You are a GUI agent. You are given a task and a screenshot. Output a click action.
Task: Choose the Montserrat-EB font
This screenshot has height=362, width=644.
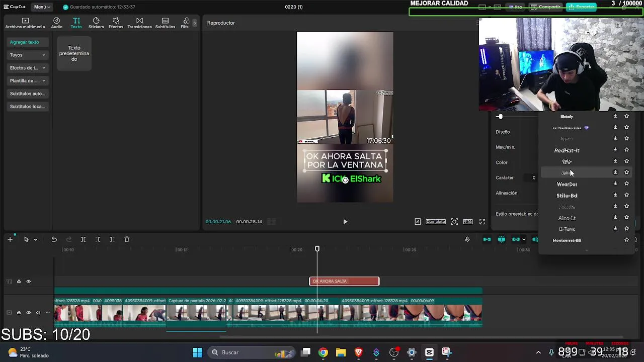(x=567, y=240)
